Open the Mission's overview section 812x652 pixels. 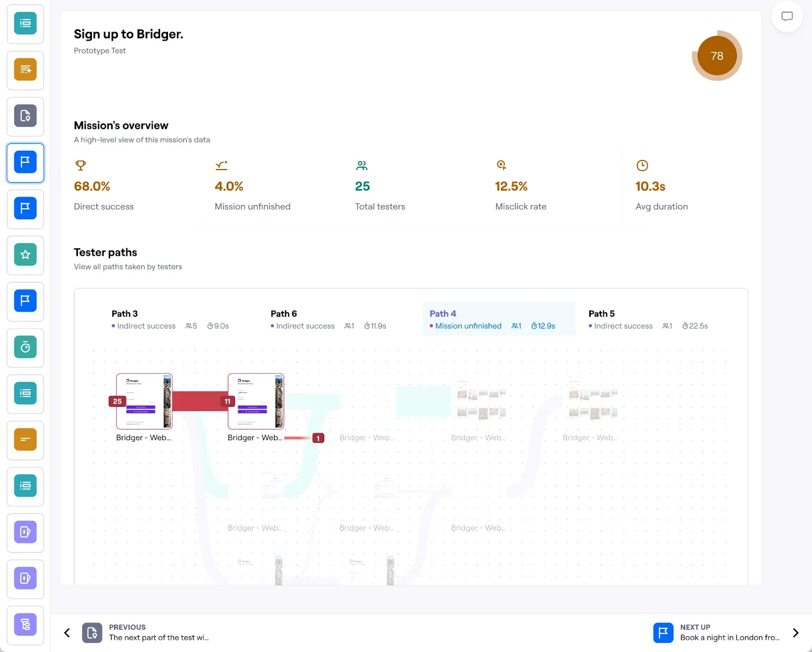(x=121, y=125)
